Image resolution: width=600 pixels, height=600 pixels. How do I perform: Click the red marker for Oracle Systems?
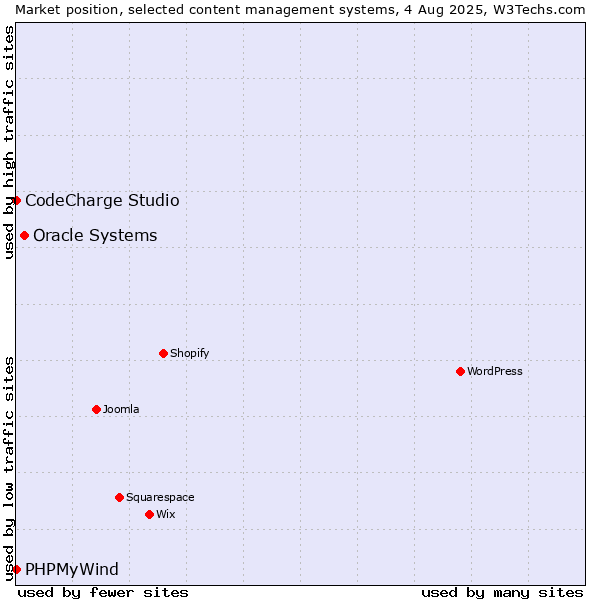tap(24, 235)
